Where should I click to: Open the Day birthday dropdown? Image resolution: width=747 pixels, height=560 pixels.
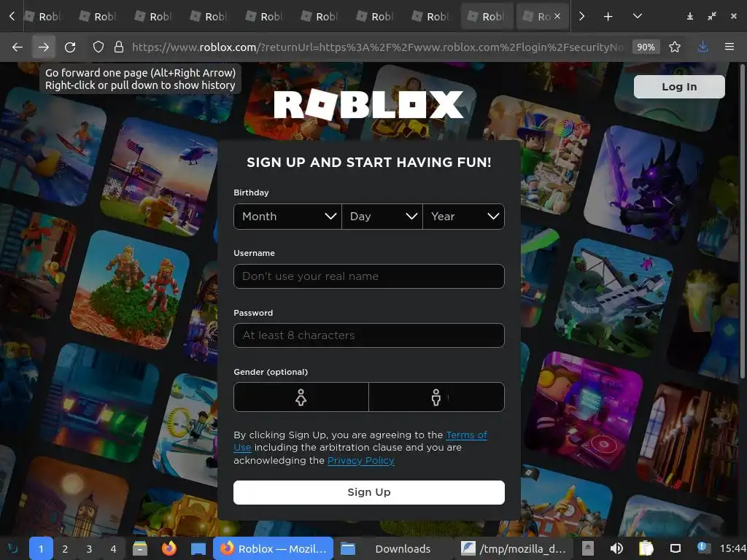point(382,217)
